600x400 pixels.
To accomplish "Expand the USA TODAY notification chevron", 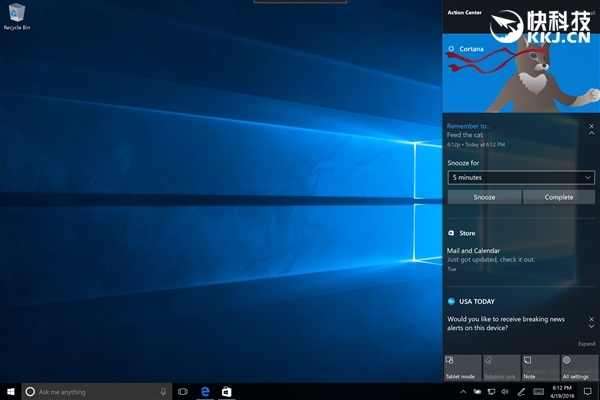I will tap(591, 326).
